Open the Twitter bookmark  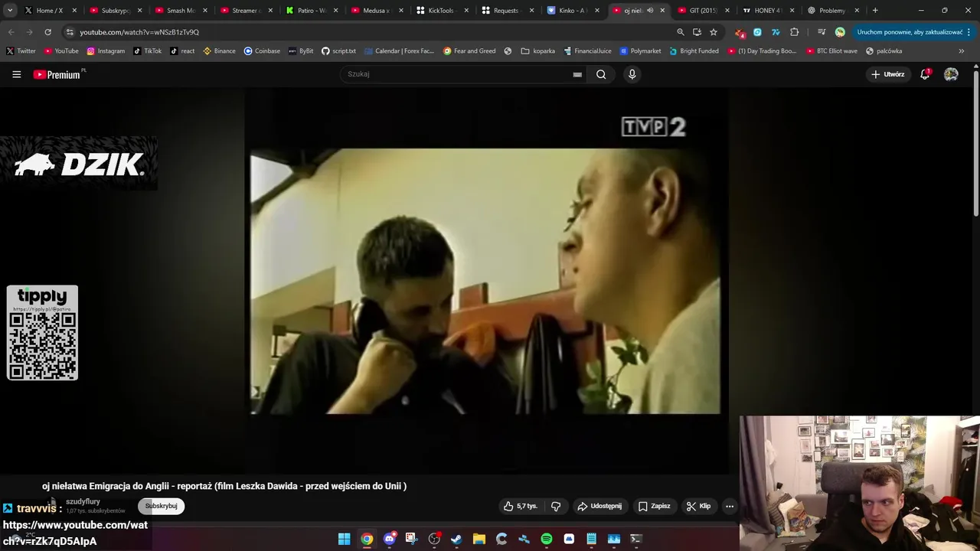pyautogui.click(x=21, y=51)
